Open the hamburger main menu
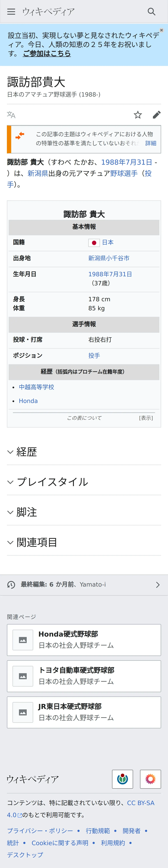The image size is (168, 868). [11, 12]
